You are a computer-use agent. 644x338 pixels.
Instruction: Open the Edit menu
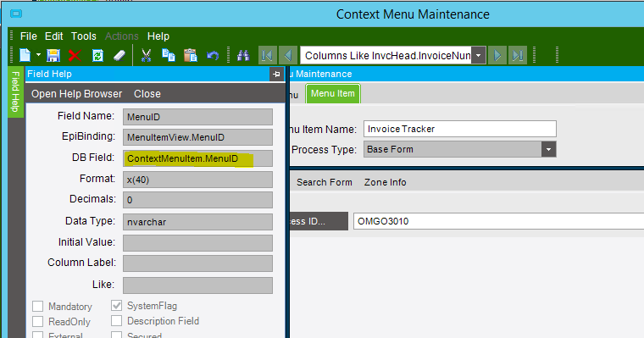(x=53, y=36)
